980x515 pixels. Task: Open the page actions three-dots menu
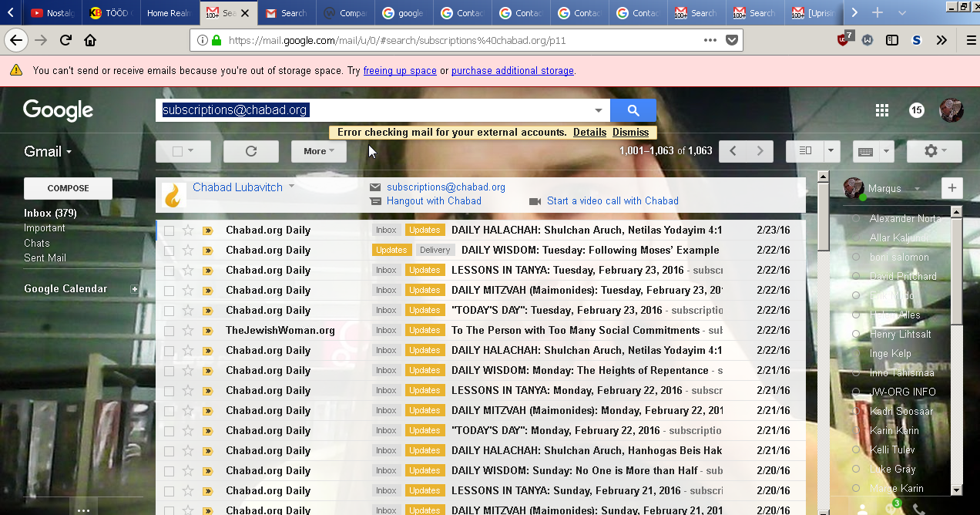point(710,40)
